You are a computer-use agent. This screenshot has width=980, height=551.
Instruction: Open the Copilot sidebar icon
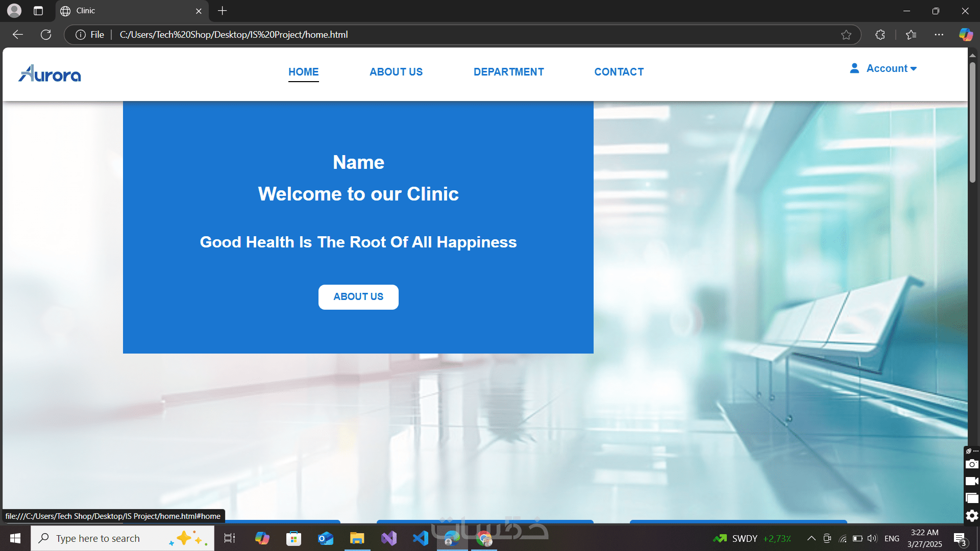[965, 35]
